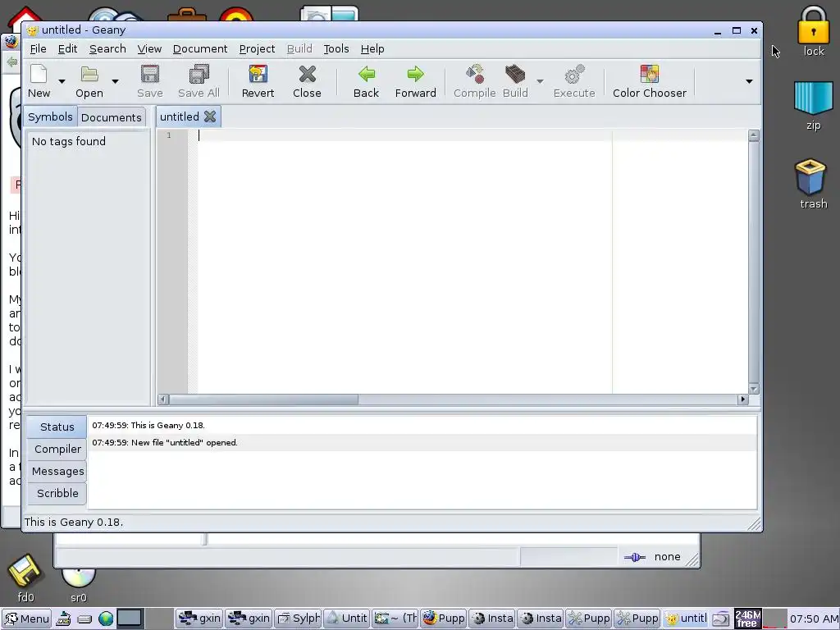Open the File menu

[38, 48]
